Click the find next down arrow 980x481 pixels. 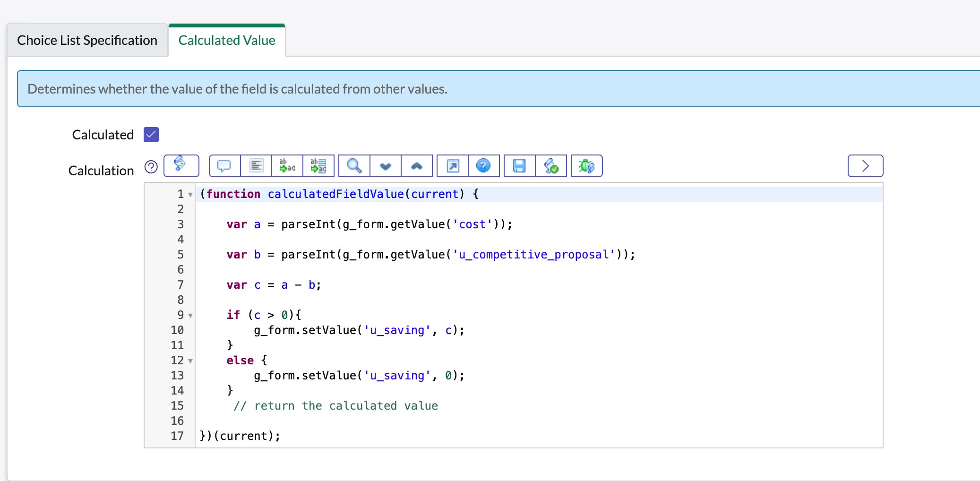[386, 166]
